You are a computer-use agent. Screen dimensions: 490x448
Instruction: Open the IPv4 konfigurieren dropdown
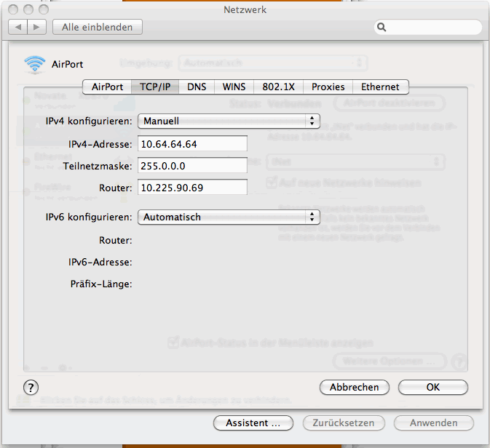click(229, 121)
